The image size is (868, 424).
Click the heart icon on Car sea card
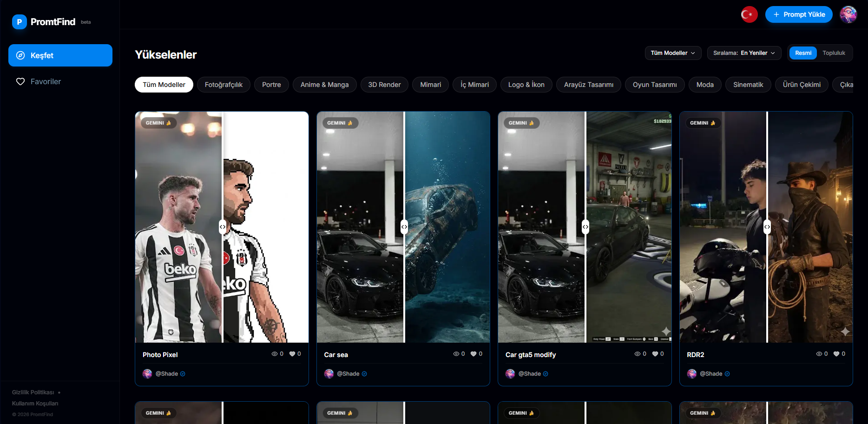click(473, 354)
